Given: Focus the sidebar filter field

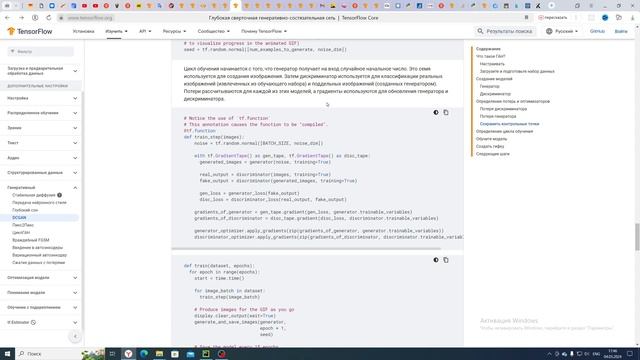Looking at the screenshot, I should 41,51.
